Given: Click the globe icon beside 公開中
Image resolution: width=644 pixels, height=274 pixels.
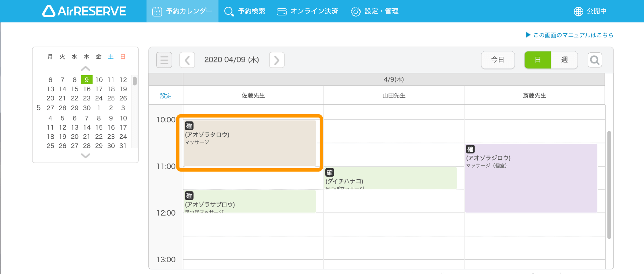Looking at the screenshot, I should (x=578, y=11).
